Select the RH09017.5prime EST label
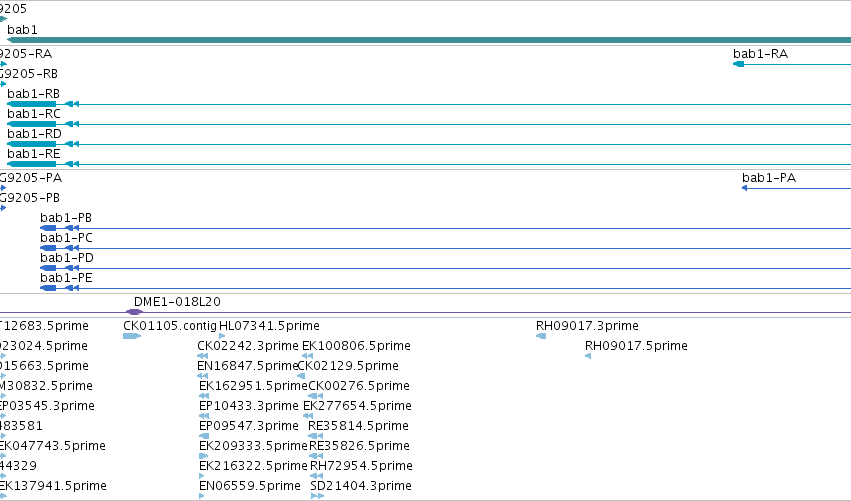Image resolution: width=851 pixels, height=501 pixels. (x=636, y=346)
